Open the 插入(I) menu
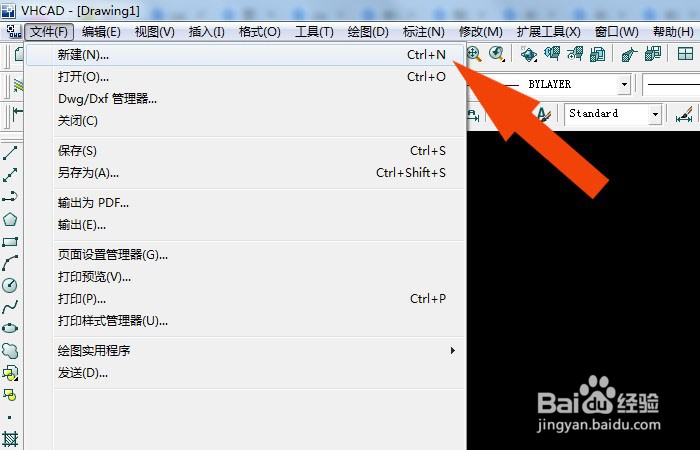The image size is (700, 450). (x=206, y=32)
